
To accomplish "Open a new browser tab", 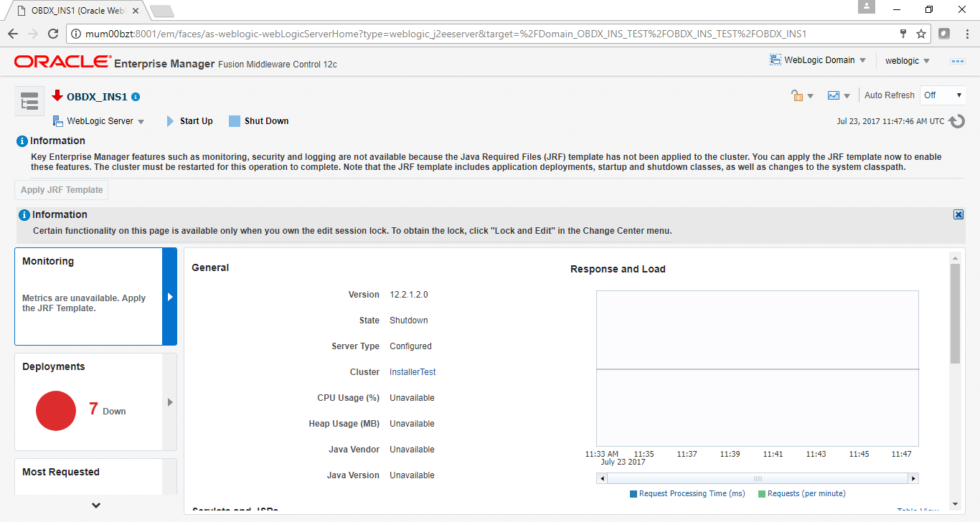I will [x=161, y=11].
